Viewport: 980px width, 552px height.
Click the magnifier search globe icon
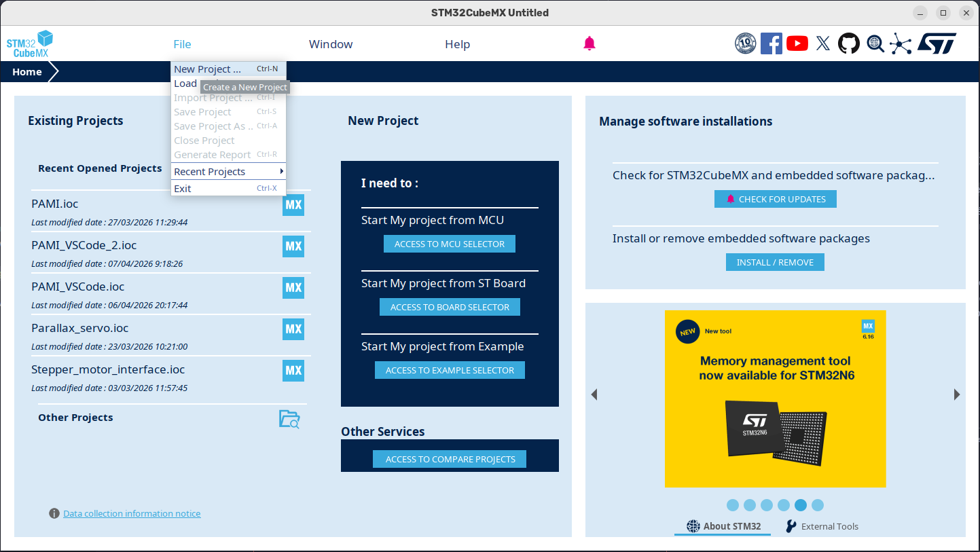coord(875,43)
